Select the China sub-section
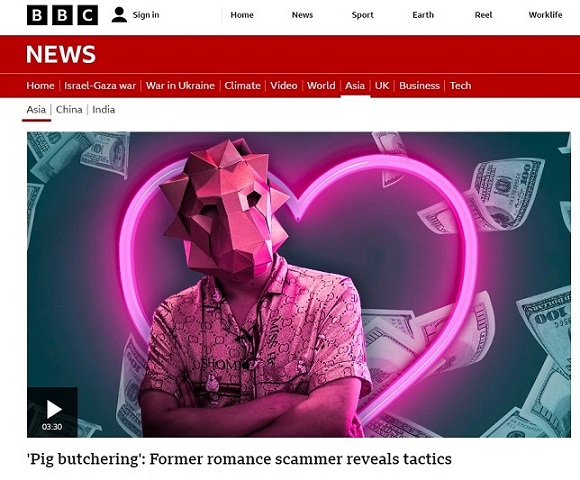Image resolution: width=580 pixels, height=480 pixels. click(69, 109)
